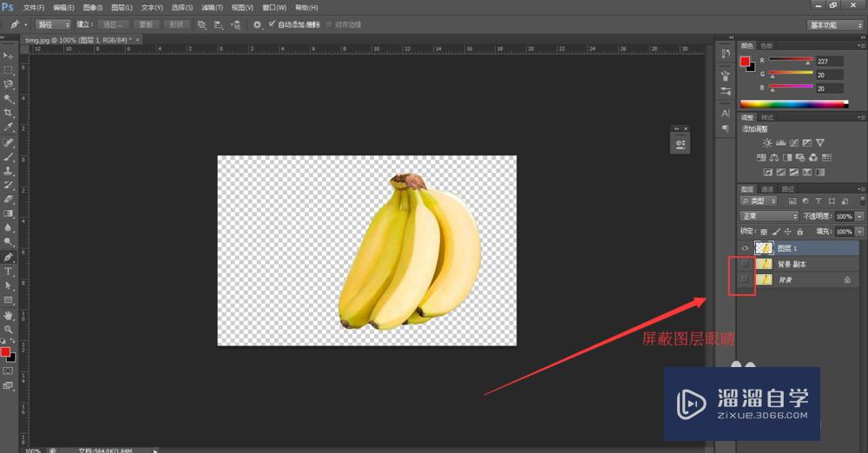This screenshot has width=868, height=453.
Task: Select the Gradient tool
Action: (x=8, y=213)
